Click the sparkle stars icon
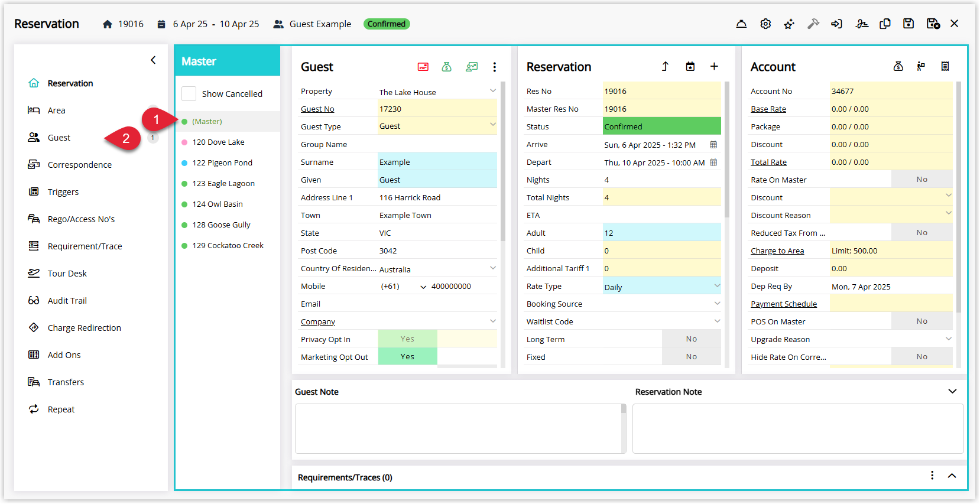 tap(789, 24)
